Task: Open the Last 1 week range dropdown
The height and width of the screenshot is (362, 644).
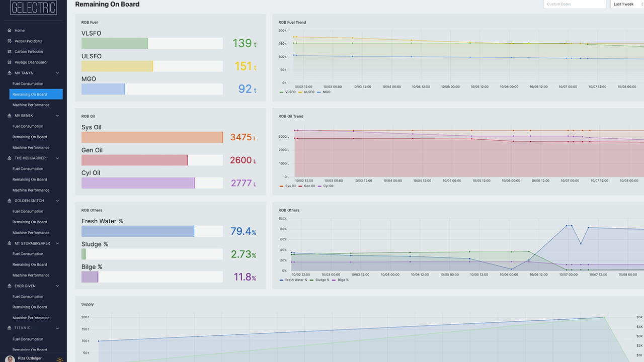Action: (x=627, y=5)
